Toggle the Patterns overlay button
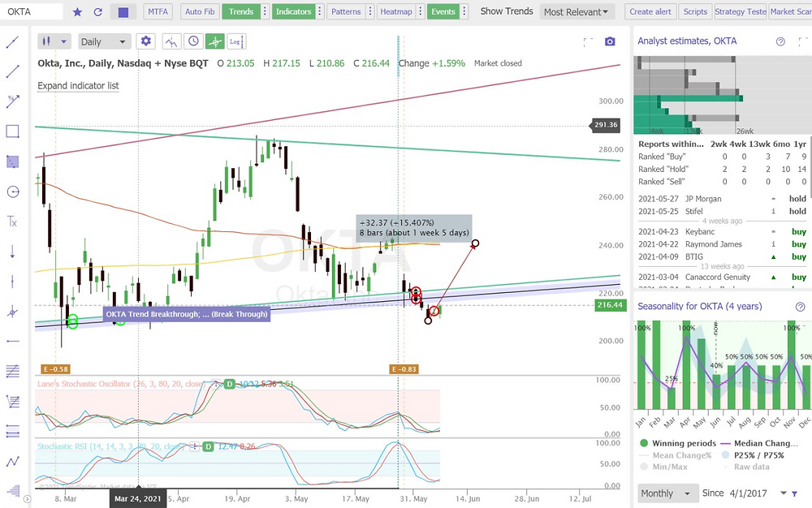This screenshot has width=812, height=508. click(346, 11)
